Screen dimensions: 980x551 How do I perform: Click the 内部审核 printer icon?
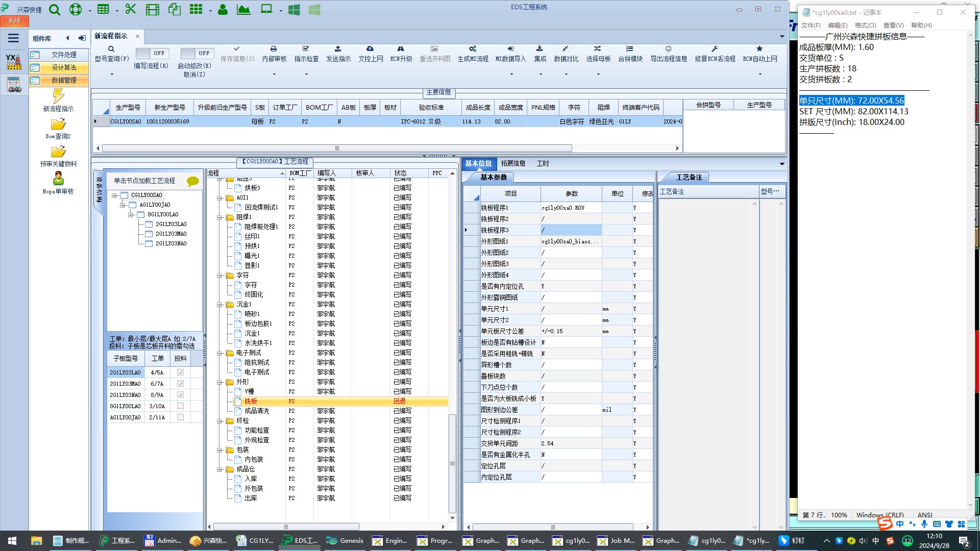274,49
